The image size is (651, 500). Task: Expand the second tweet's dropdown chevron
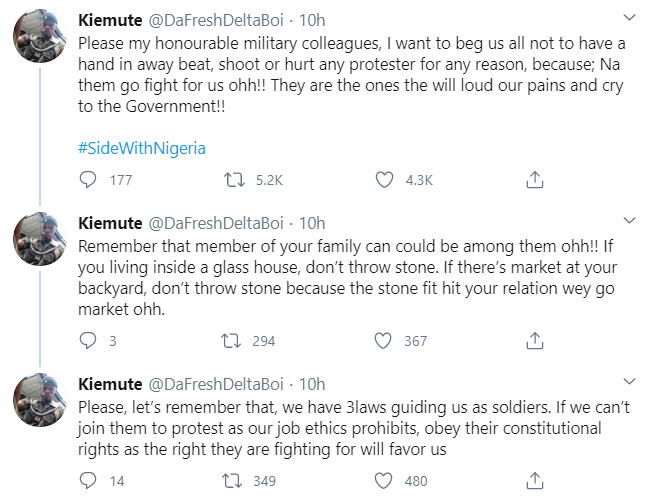click(628, 222)
